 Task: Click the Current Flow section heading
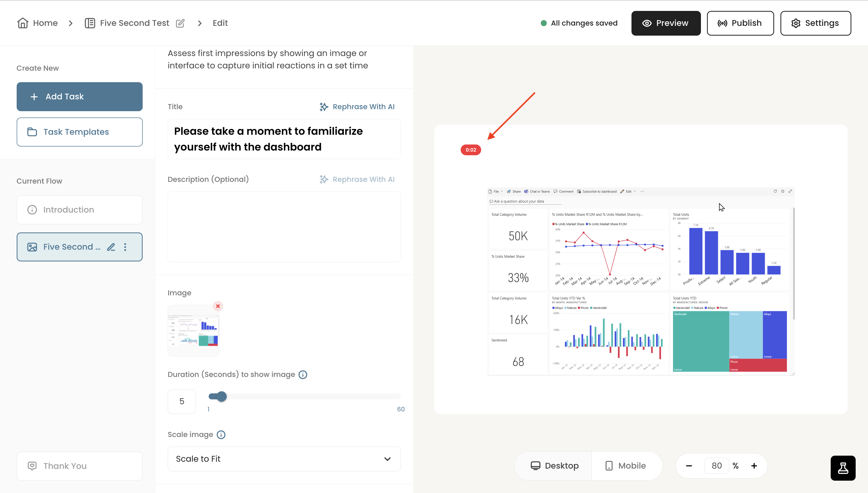[39, 181]
